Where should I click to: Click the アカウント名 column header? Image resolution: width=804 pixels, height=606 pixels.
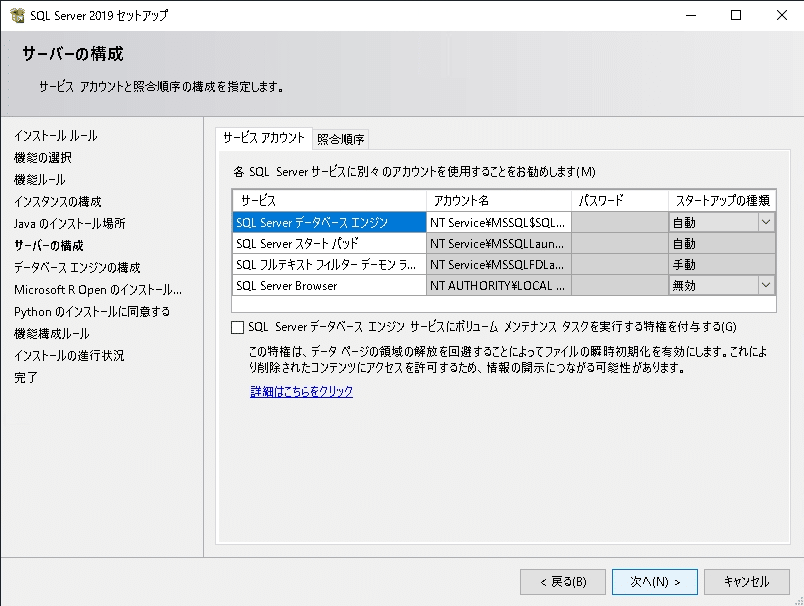coord(498,200)
